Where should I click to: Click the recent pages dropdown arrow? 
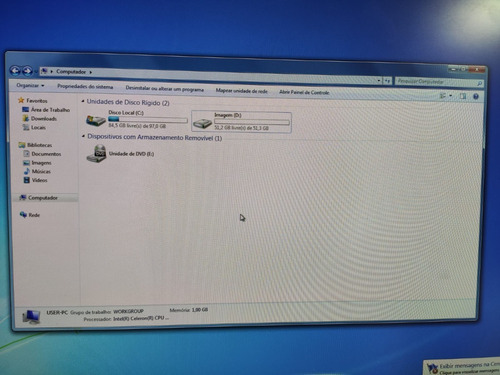coord(36,72)
